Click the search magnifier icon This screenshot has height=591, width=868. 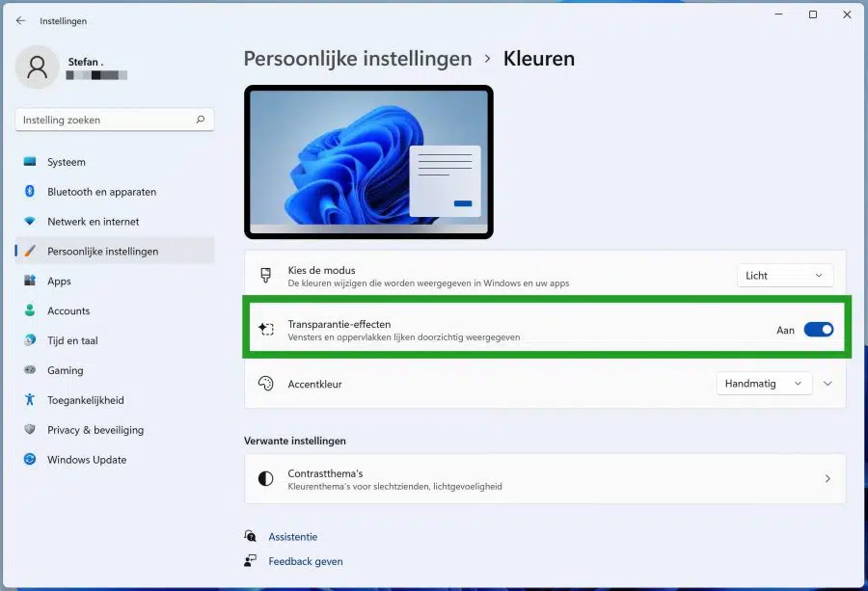201,120
